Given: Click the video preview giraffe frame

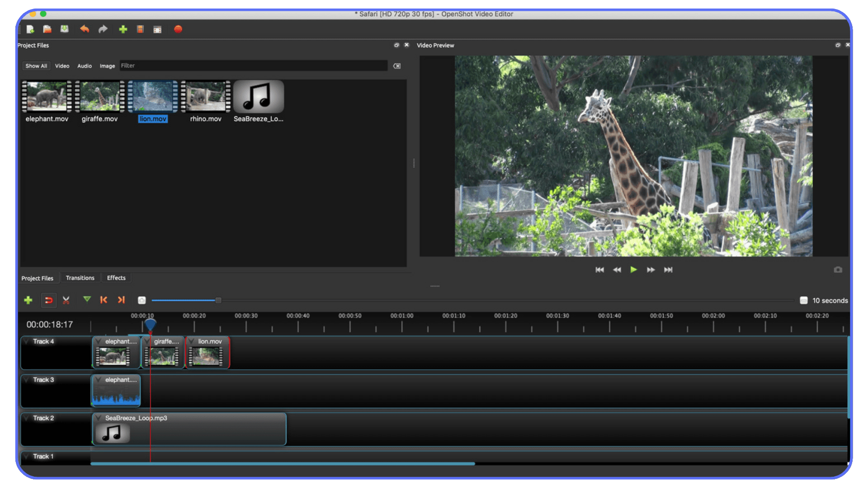Looking at the screenshot, I should pos(633,156).
